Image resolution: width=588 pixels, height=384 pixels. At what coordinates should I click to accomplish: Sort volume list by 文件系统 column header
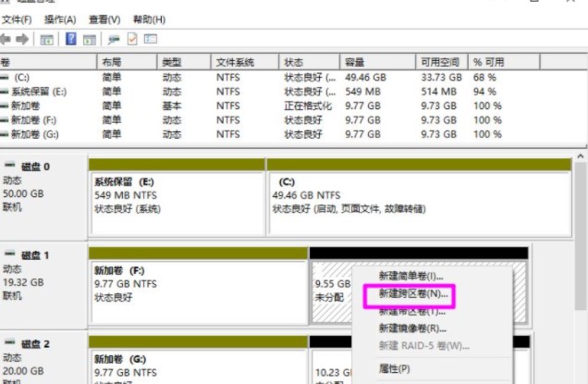tap(234, 61)
